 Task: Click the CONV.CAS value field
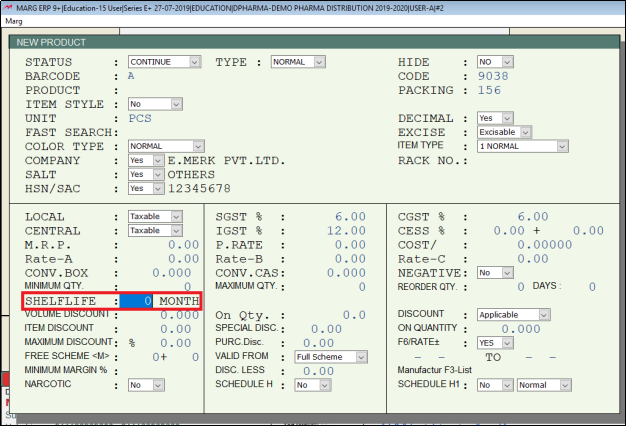coord(346,273)
